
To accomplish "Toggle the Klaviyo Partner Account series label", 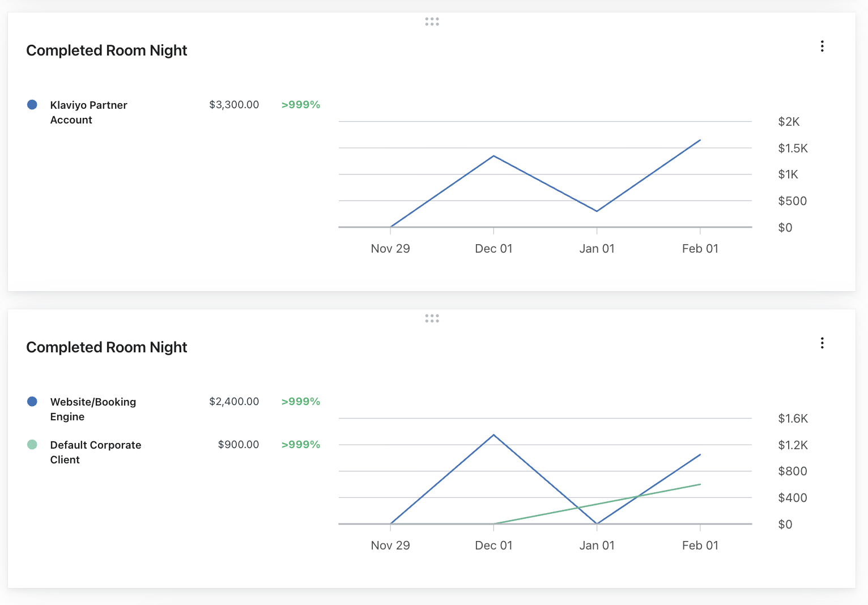I will (x=88, y=112).
